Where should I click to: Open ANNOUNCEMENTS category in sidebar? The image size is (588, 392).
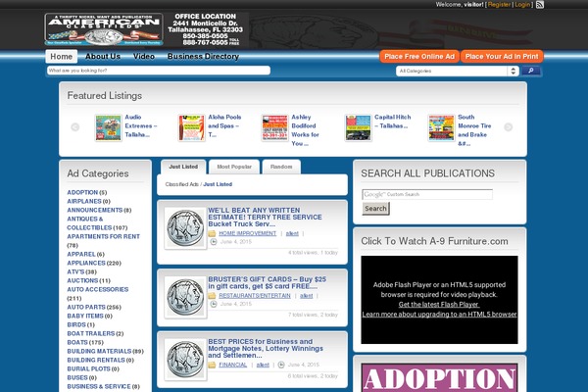[94, 210]
